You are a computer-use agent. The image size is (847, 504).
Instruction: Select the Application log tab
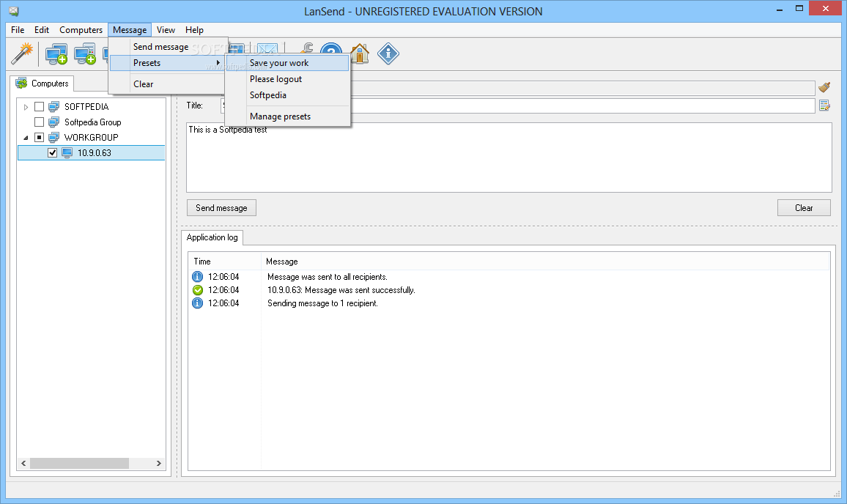[212, 237]
